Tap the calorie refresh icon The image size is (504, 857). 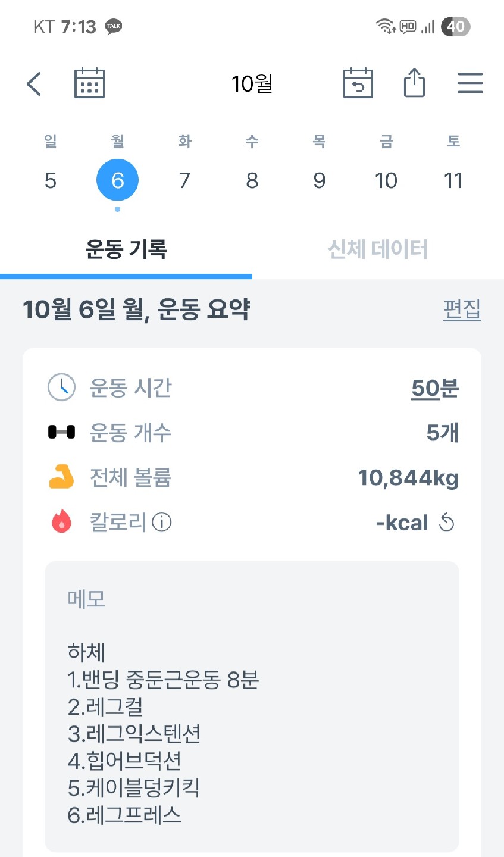pyautogui.click(x=446, y=523)
